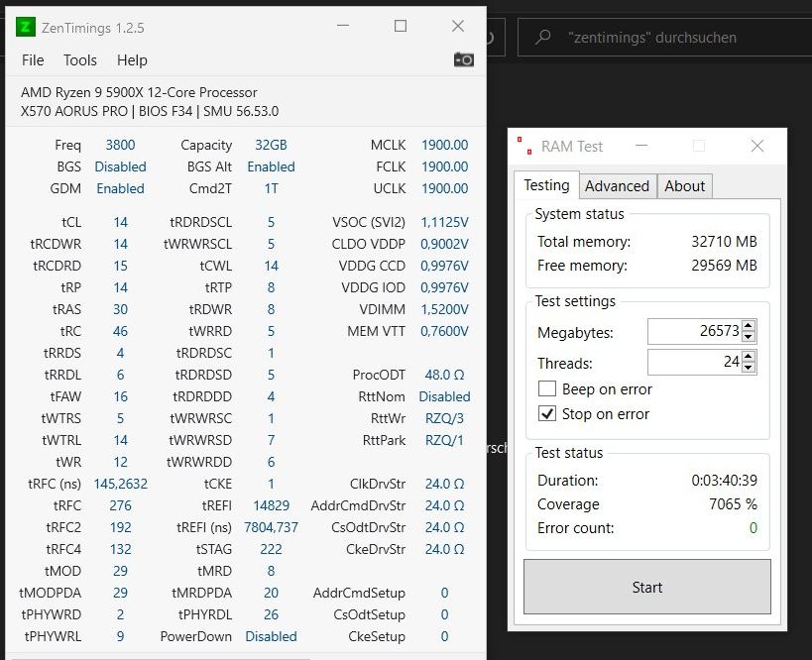Image resolution: width=812 pixels, height=660 pixels.
Task: Click the RttPark value RZQ/1
Action: 444,440
